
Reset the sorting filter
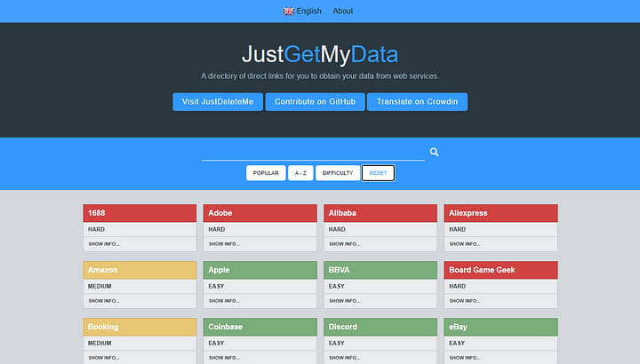pyautogui.click(x=378, y=173)
